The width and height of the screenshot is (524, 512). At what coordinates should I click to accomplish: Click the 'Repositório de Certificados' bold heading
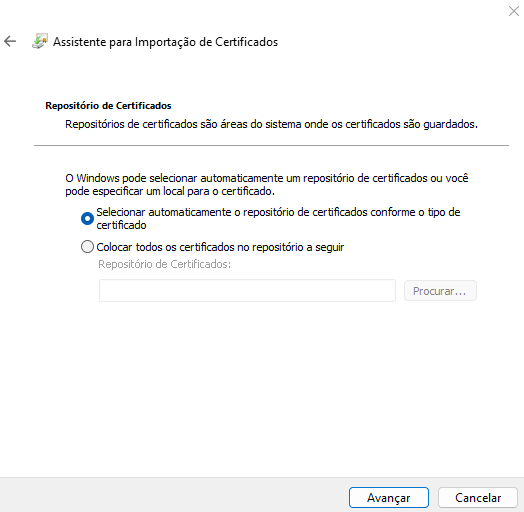(108, 106)
